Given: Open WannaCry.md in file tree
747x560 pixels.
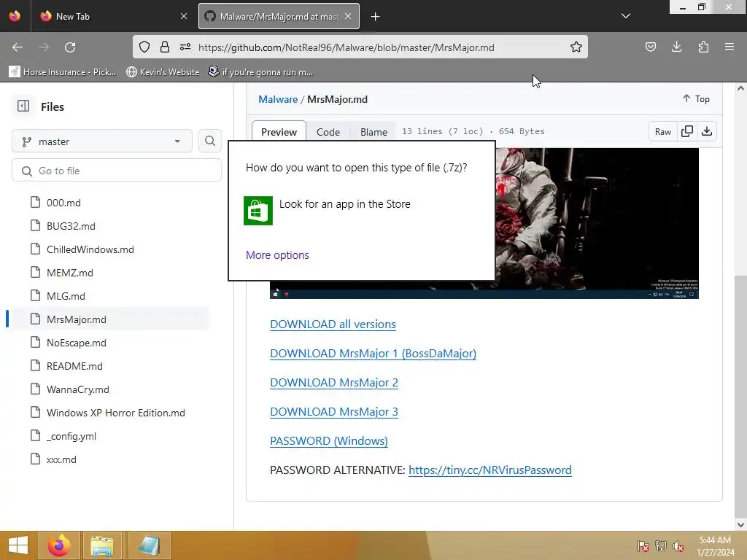Looking at the screenshot, I should pyautogui.click(x=77, y=389).
